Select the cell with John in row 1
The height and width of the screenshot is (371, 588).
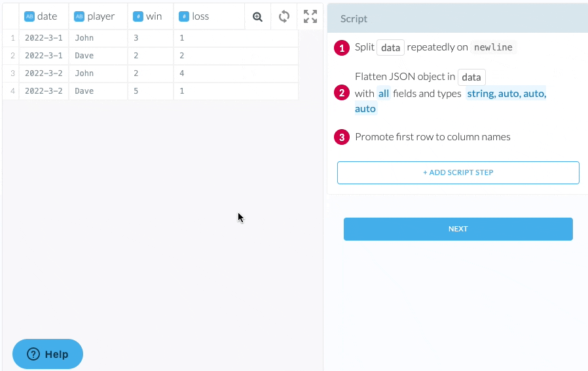pos(84,38)
